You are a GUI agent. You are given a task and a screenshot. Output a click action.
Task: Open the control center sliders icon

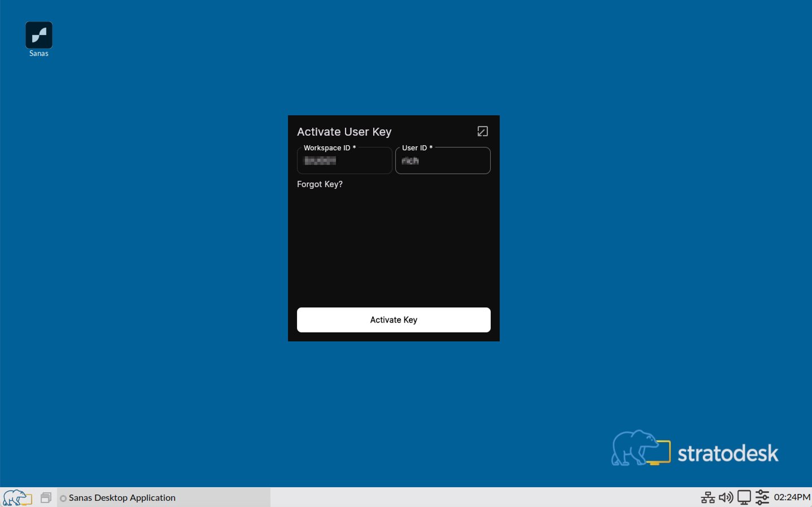(x=762, y=497)
